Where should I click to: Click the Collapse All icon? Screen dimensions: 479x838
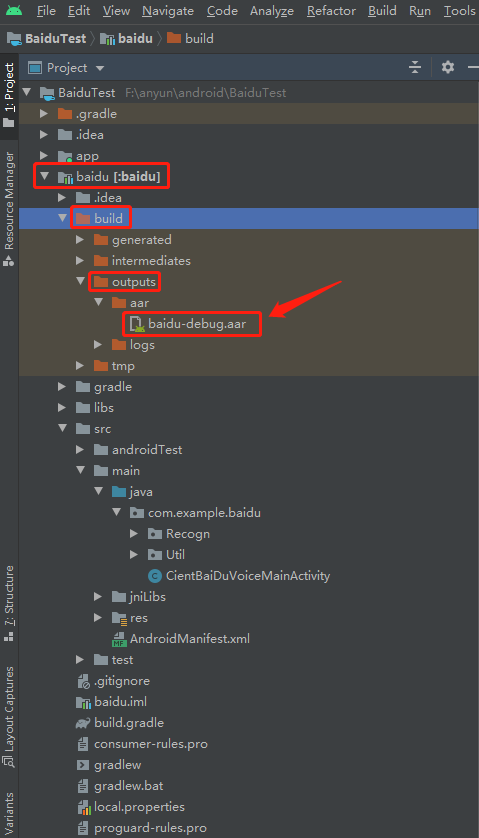[415, 67]
